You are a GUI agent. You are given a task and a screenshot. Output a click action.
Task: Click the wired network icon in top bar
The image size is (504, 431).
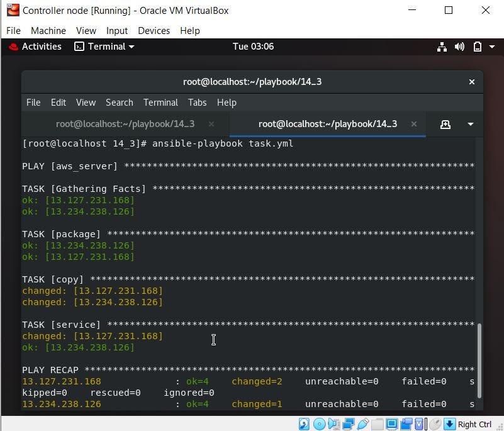(x=442, y=47)
